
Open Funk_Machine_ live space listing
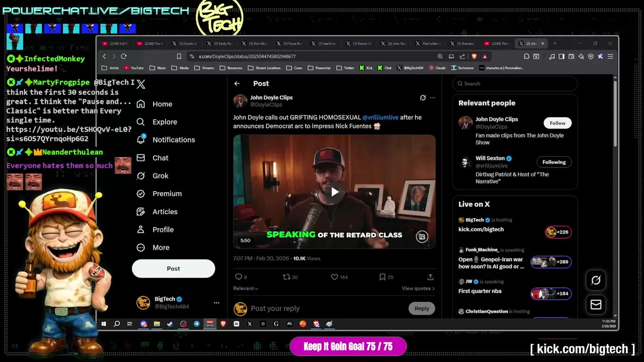coord(515,259)
